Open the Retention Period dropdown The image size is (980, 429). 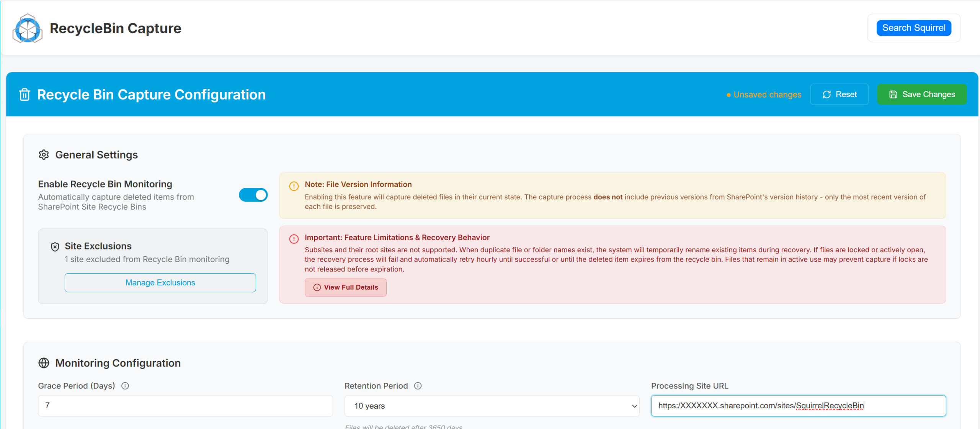point(492,406)
